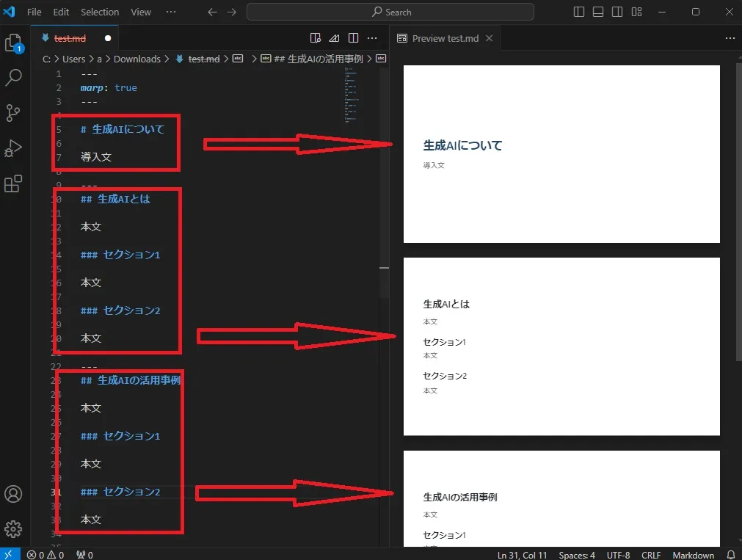
Task: Click the '## 生成AIの活用事例' line in editor
Action: (x=130, y=380)
